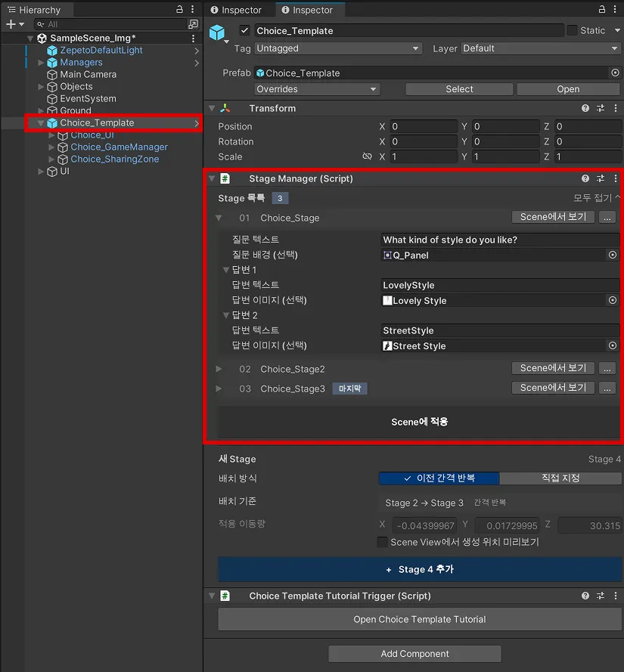Open Transform component three-dot menu
This screenshot has height=672, width=624.
point(616,108)
